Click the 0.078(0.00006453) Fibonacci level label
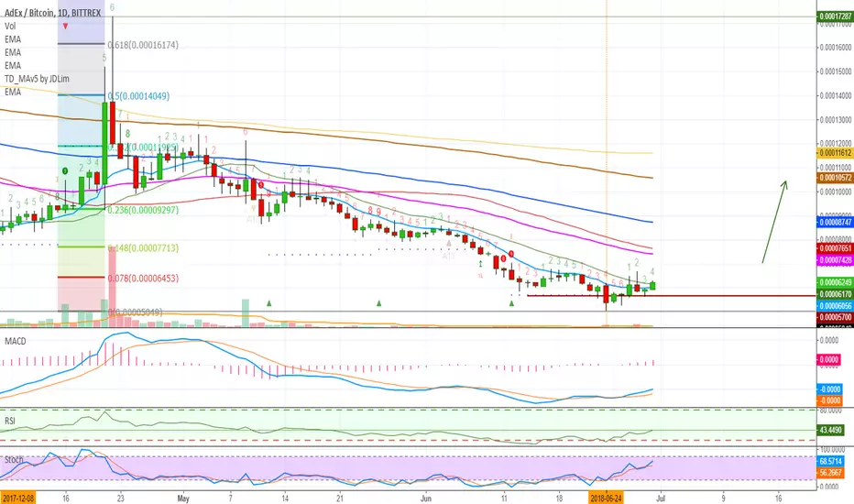Viewport: 854px width, 504px height. [x=143, y=279]
